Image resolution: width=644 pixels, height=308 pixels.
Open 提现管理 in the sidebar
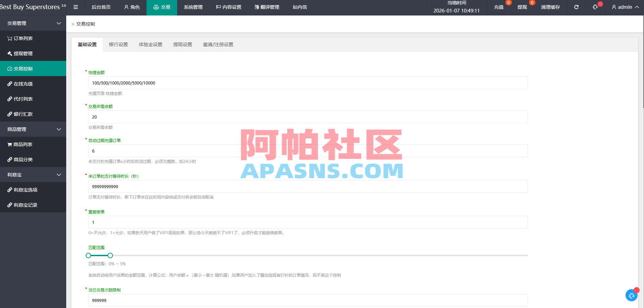33,54
